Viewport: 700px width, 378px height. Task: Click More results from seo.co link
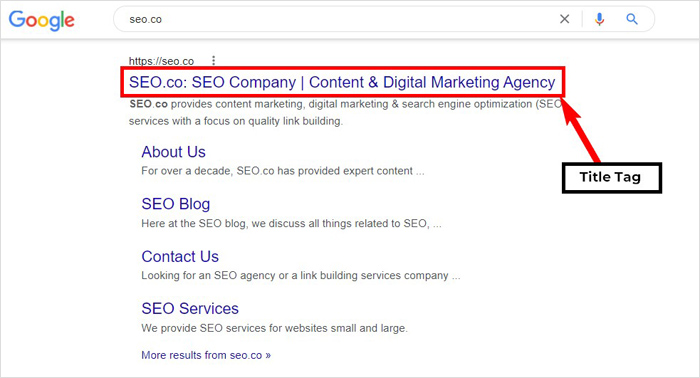coord(206,355)
